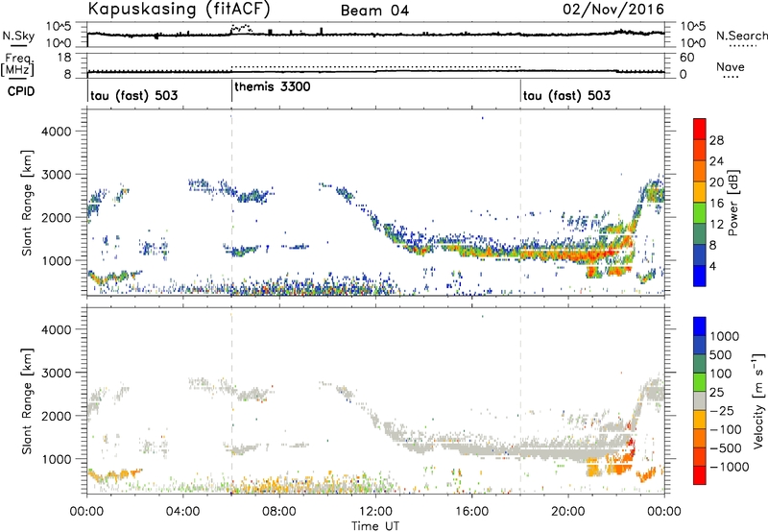Screen dimensions: 768x532
Task: Click the 'N.Sky' legend label
Action: [18, 36]
